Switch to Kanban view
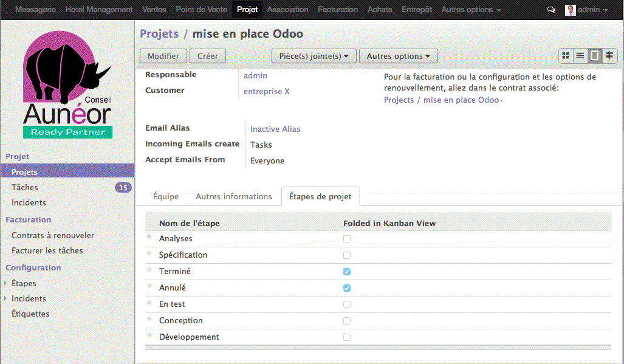 pyautogui.click(x=565, y=55)
